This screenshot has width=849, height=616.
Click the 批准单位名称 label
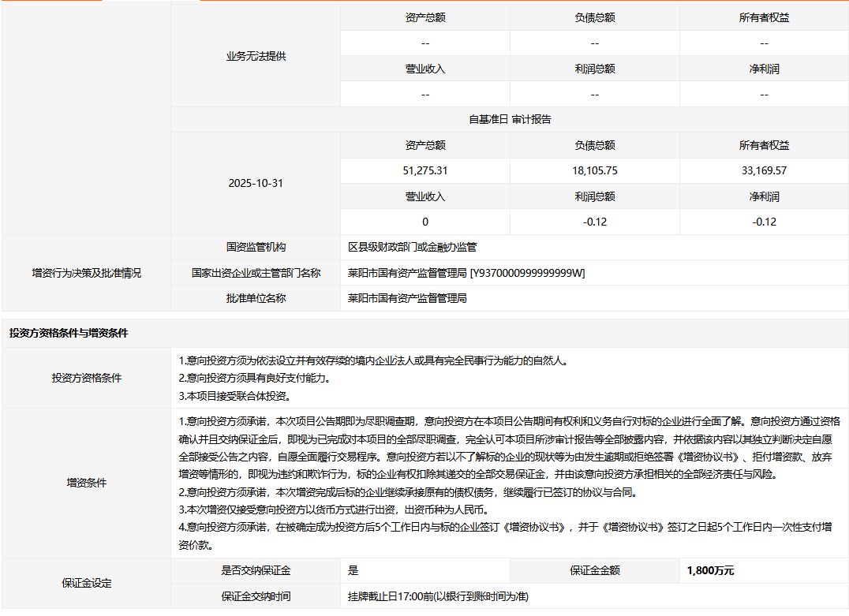tap(256, 298)
